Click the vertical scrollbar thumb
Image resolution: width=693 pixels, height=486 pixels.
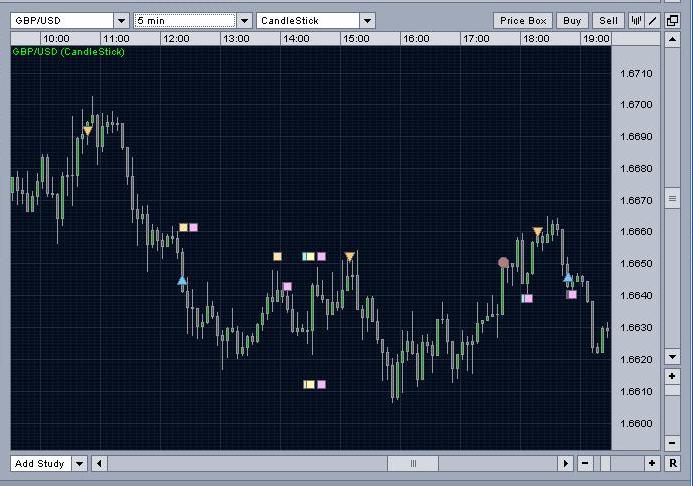(x=672, y=198)
